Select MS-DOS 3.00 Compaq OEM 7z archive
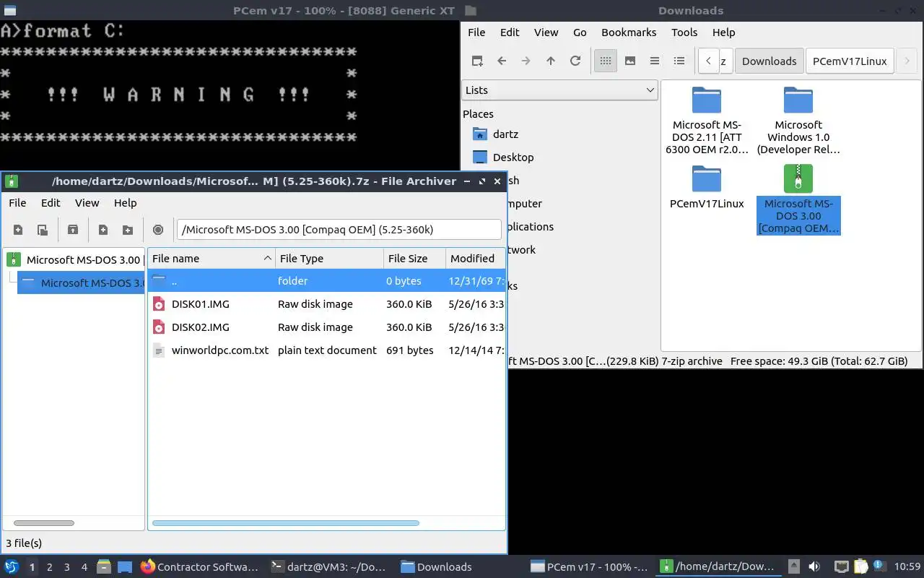 tap(798, 199)
